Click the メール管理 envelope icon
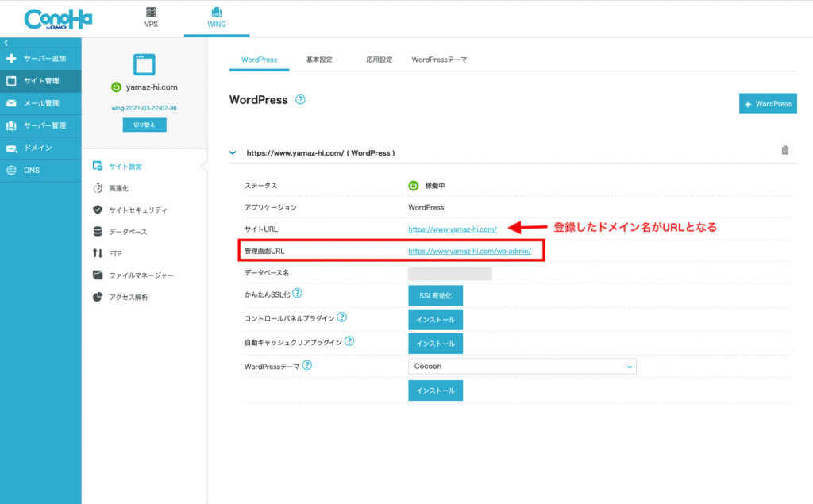This screenshot has height=504, width=813. tap(11, 103)
